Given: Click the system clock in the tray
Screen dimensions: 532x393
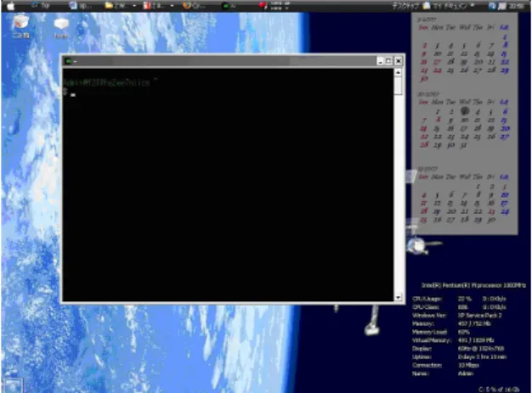Looking at the screenshot, I should tap(517, 6).
